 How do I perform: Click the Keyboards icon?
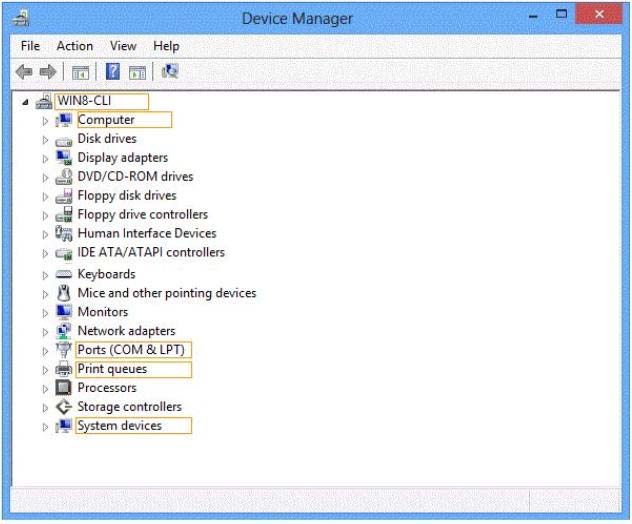pyautogui.click(x=64, y=274)
